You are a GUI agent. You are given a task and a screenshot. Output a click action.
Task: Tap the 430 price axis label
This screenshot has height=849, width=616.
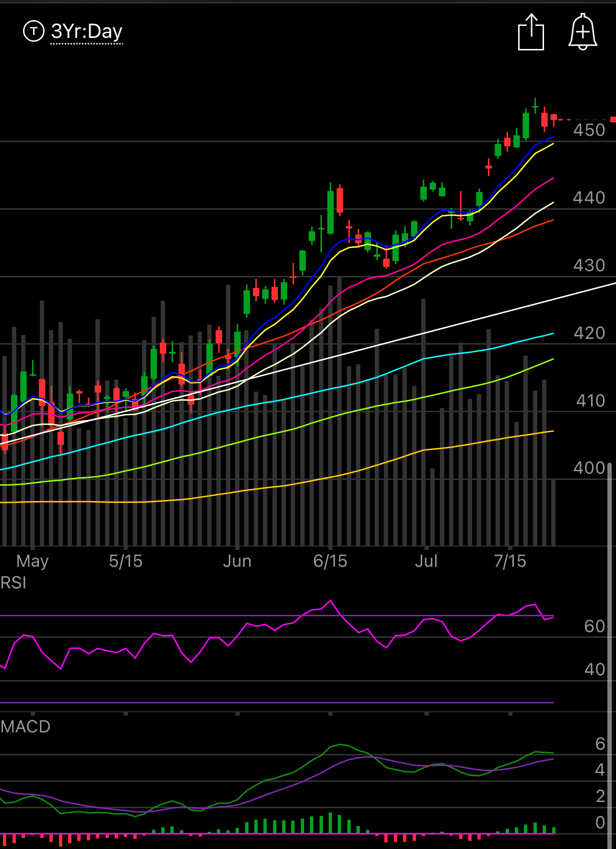pyautogui.click(x=589, y=265)
